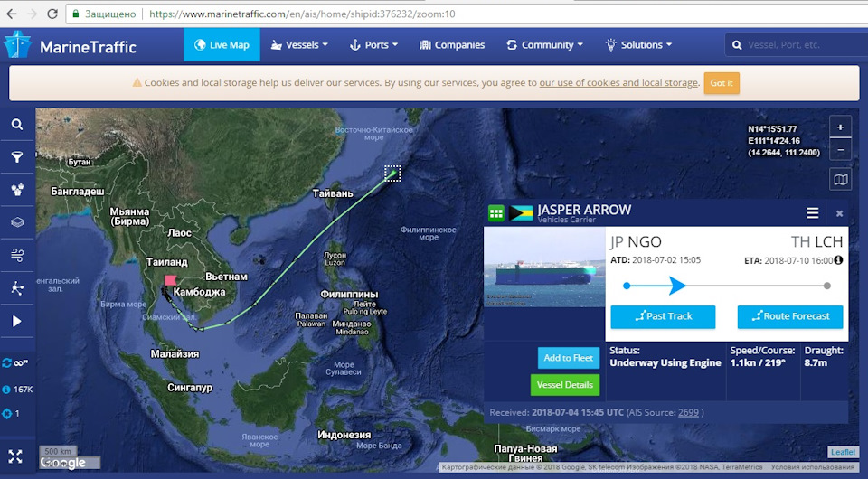Click Got it on the cookie banner
Viewport: 868px width, 479px height.
722,83
